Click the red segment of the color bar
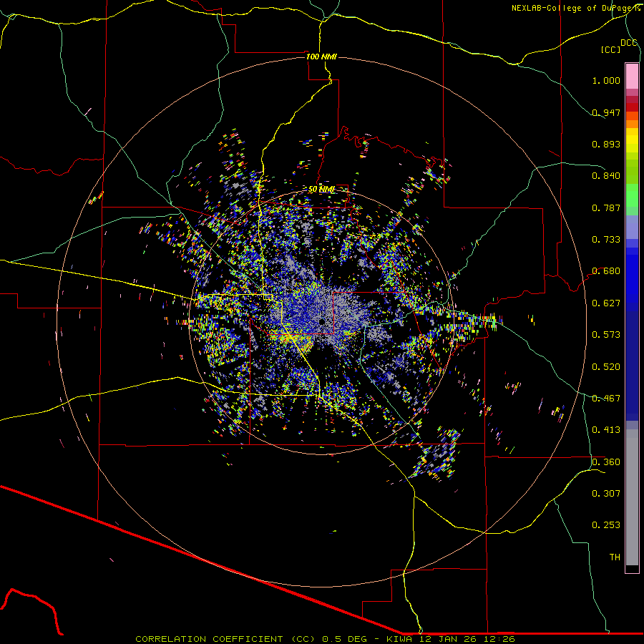This screenshot has height=644, width=644. (632, 107)
